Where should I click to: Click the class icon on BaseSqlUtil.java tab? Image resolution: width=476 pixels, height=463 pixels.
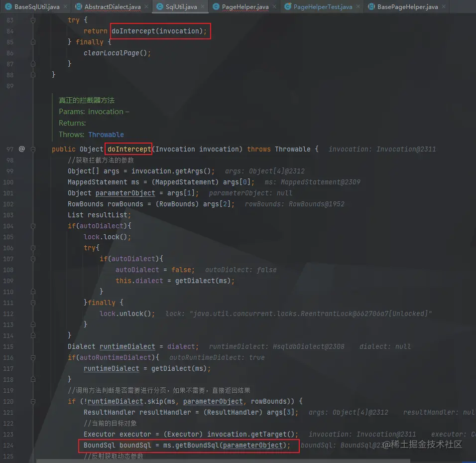[x=8, y=6]
